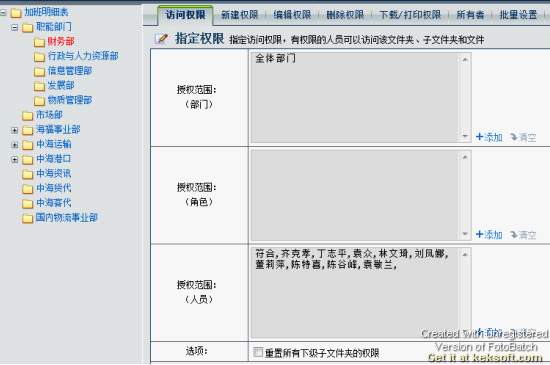
Task: Open 中海货代 folder label
Action: 54,188
